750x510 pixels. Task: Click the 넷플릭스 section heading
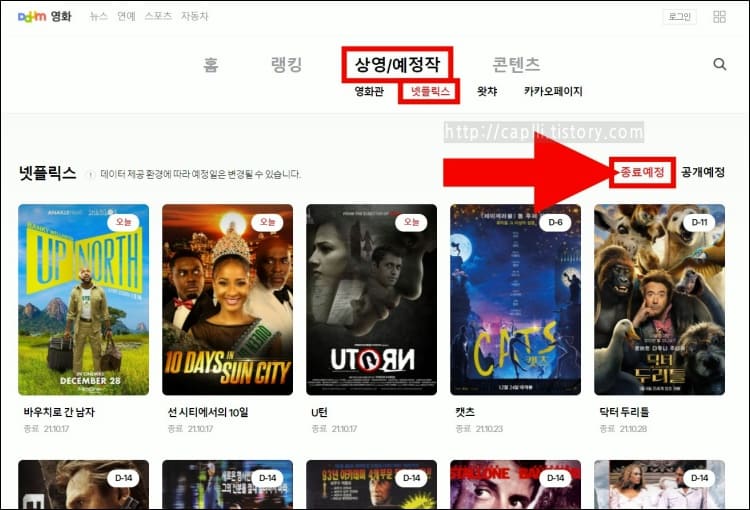coord(47,173)
